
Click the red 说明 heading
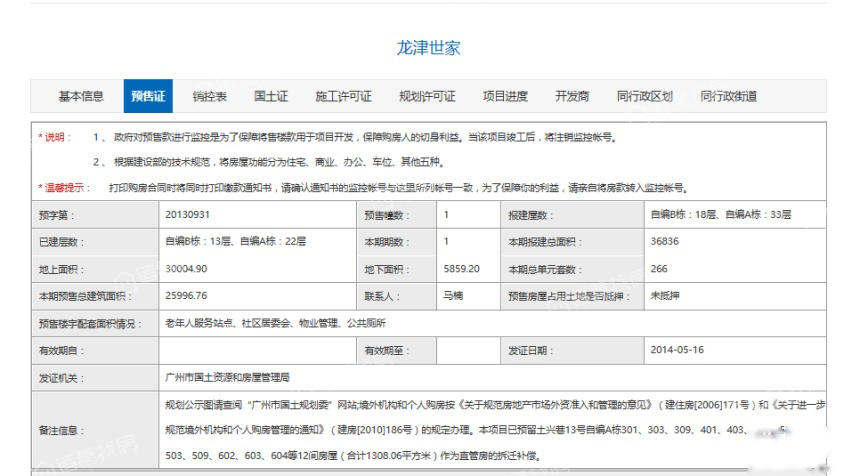point(54,137)
